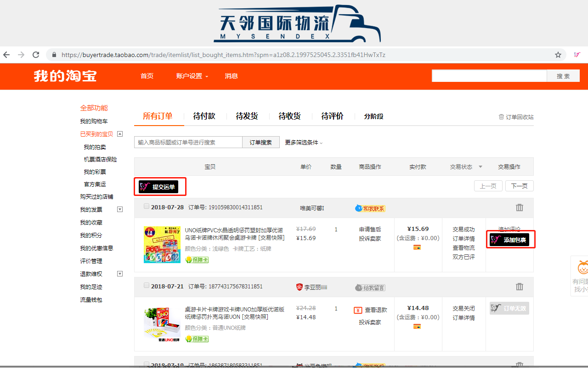Click order search input field

(188, 143)
